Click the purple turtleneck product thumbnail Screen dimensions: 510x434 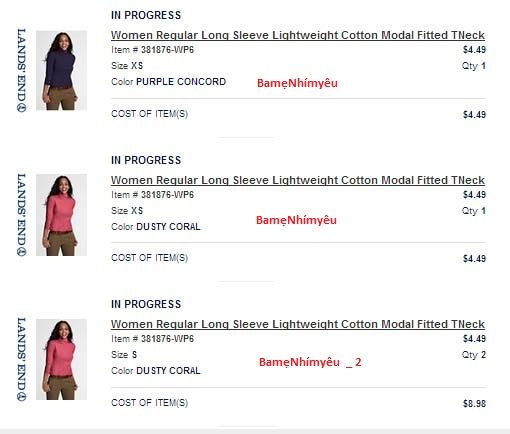[61, 70]
